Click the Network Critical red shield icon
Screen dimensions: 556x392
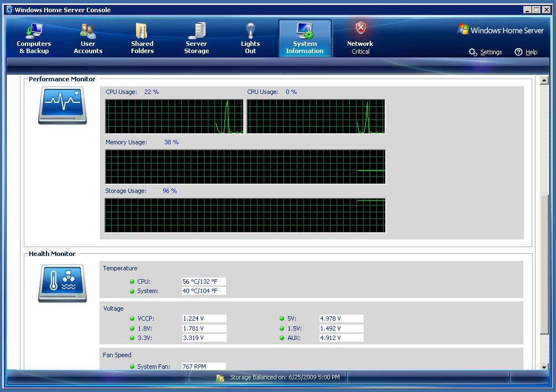click(360, 29)
